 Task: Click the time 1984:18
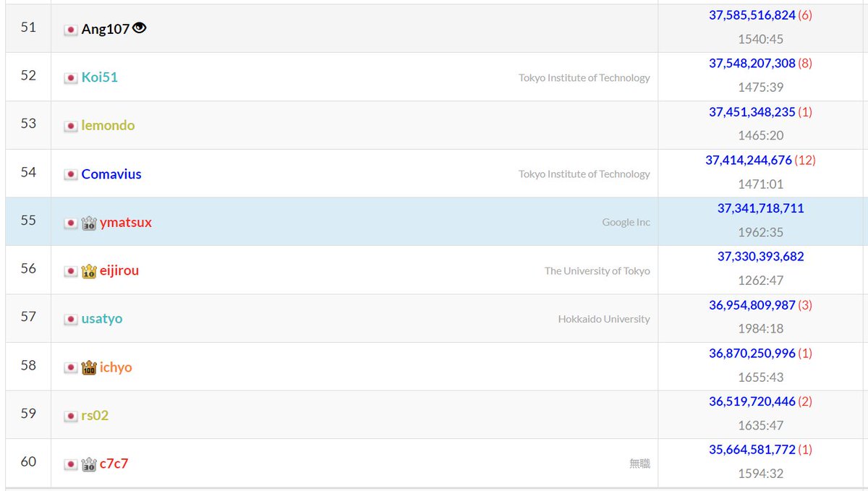(760, 329)
